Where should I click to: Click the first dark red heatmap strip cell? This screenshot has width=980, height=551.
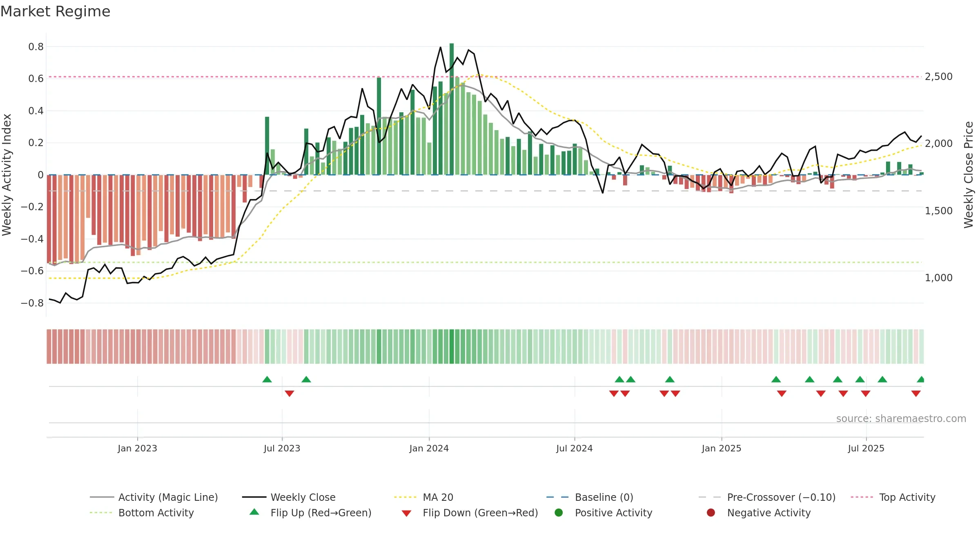pos(49,347)
